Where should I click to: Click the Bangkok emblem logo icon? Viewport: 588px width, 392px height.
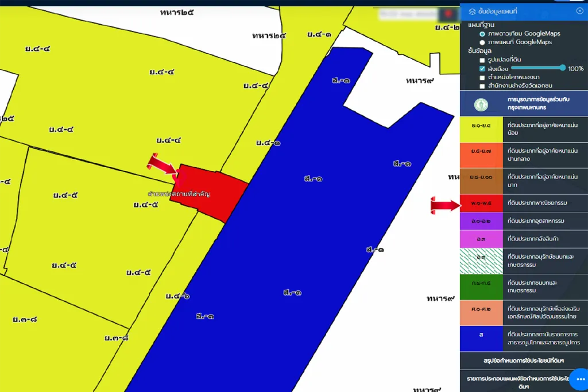[x=481, y=104]
